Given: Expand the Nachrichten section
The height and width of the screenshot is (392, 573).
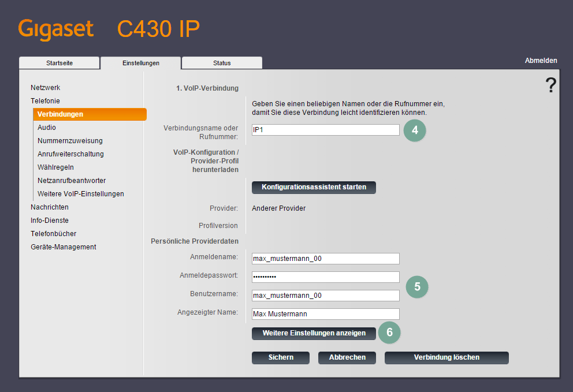Looking at the screenshot, I should point(50,207).
